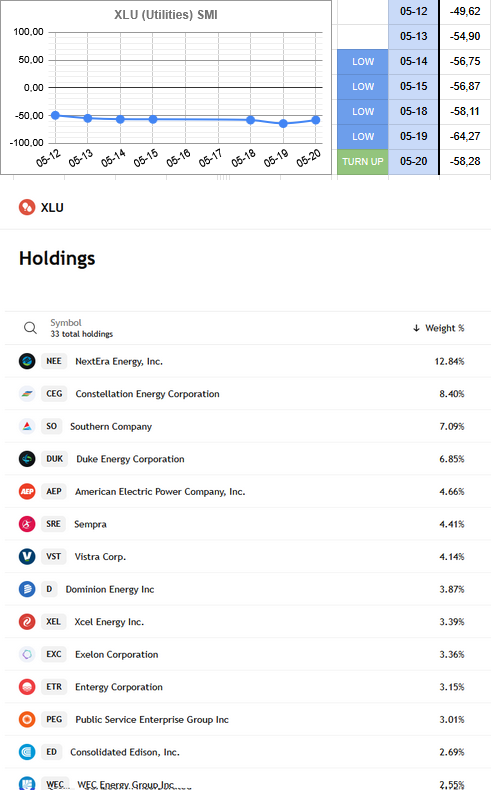Open Dominion Energy Inc holding link
Screen dimensions: 491x790
(110, 589)
